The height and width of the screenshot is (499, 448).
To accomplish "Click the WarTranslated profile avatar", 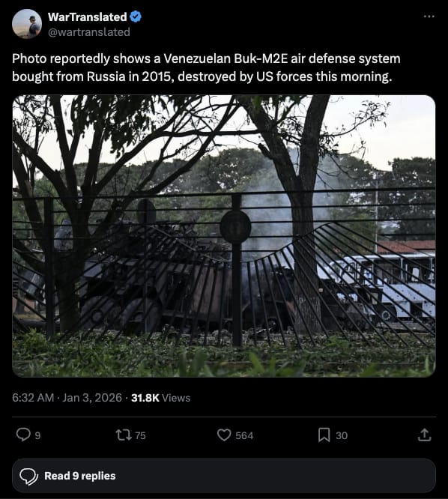I will tap(27, 24).
